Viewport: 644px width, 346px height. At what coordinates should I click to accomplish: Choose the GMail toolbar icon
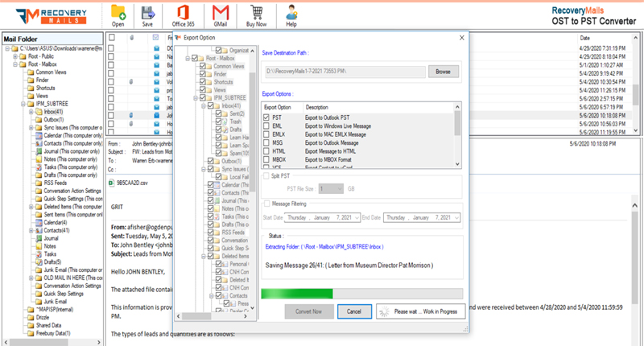[x=221, y=13]
